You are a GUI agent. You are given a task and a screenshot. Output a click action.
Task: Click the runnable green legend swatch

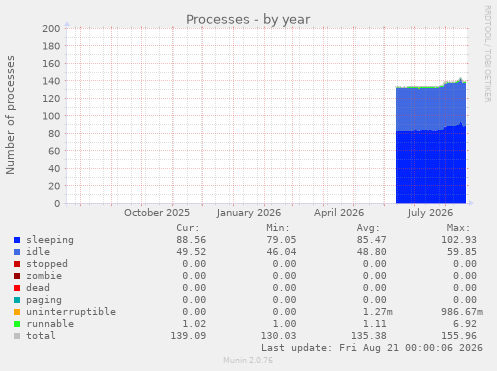[x=17, y=324]
